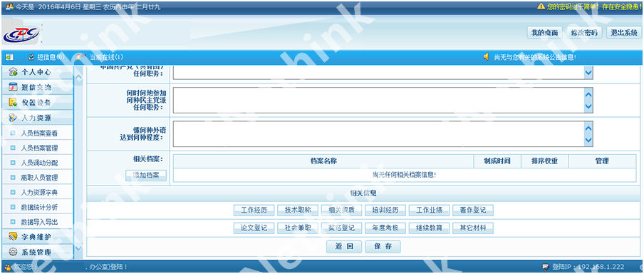Click the sidebar scroll-down chevron
644x274 pixels.
pyautogui.click(x=79, y=248)
